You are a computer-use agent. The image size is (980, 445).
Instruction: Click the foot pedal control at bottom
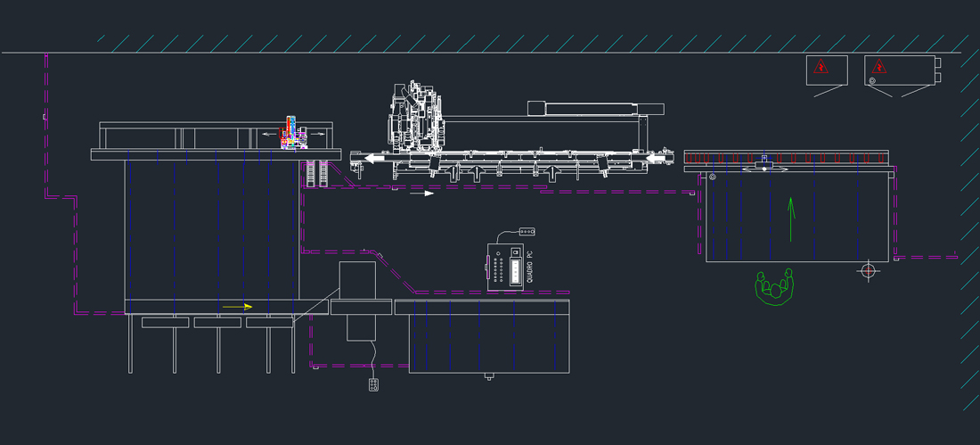374,385
